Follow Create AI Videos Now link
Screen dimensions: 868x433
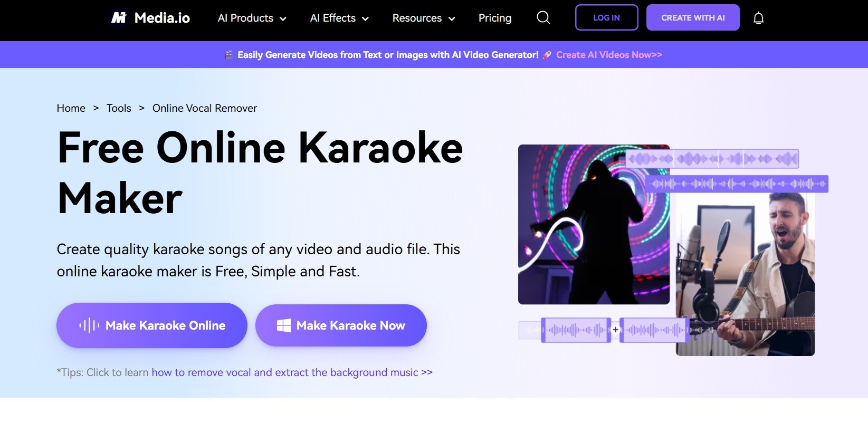[609, 55]
